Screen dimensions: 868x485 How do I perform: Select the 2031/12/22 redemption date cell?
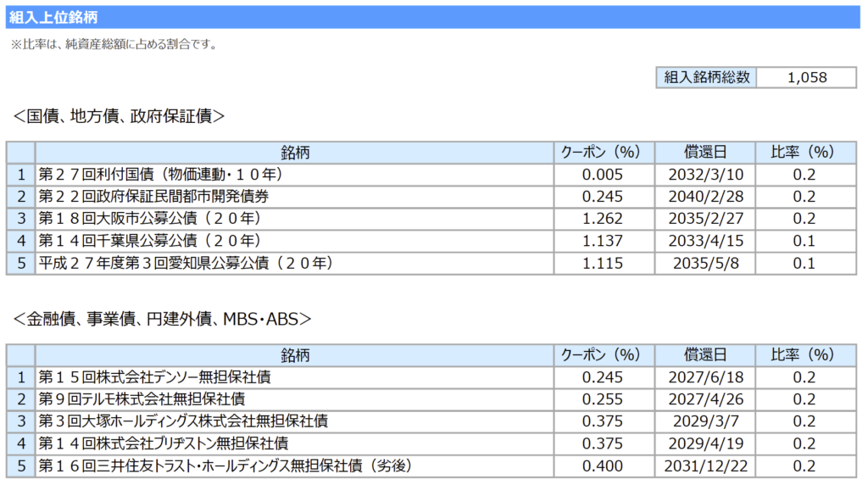[705, 466]
